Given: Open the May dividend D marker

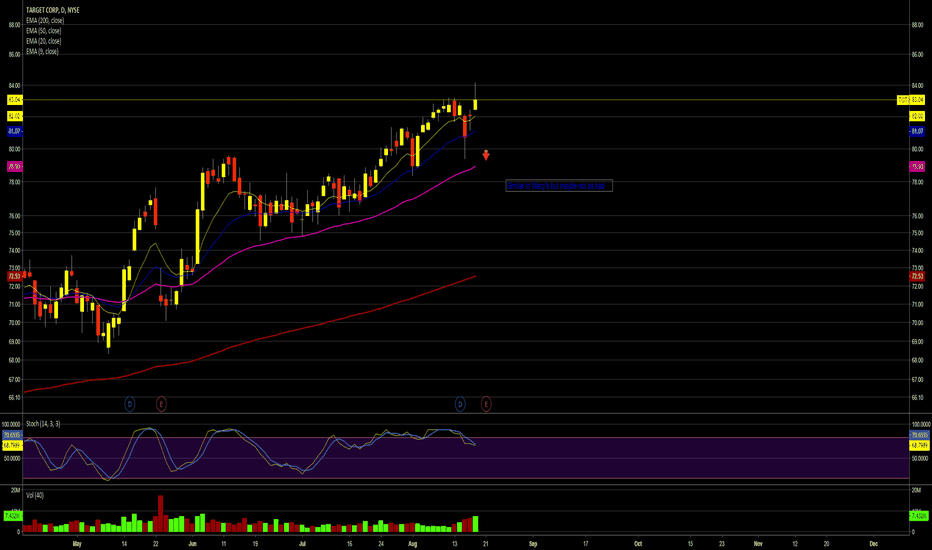Looking at the screenshot, I should [x=130, y=404].
